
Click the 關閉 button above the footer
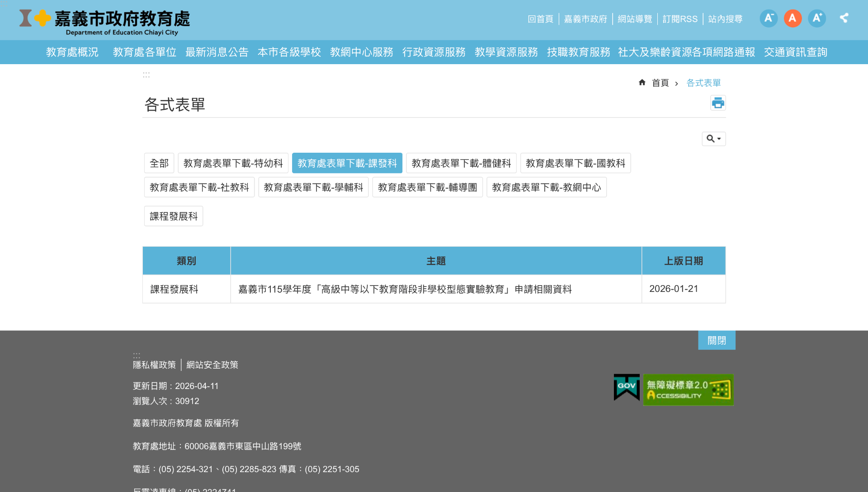pyautogui.click(x=717, y=340)
